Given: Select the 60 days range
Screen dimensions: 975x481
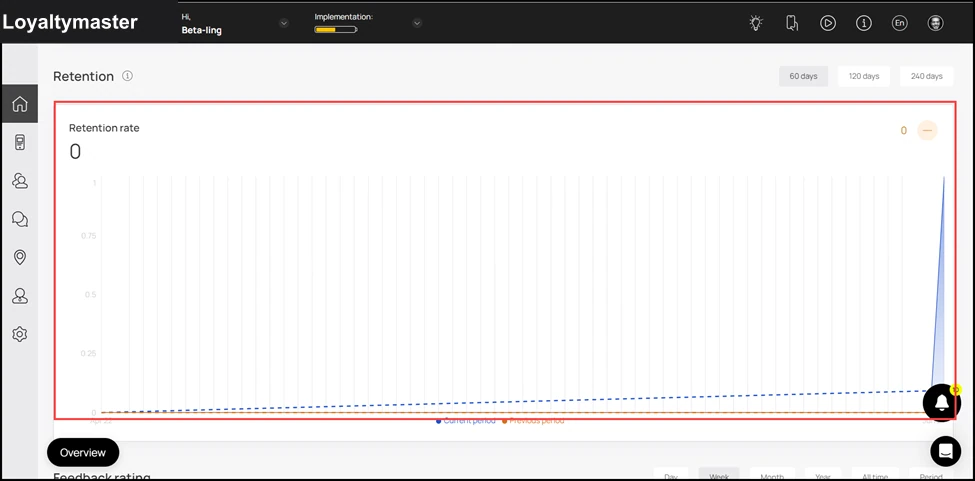Looking at the screenshot, I should pos(803,76).
